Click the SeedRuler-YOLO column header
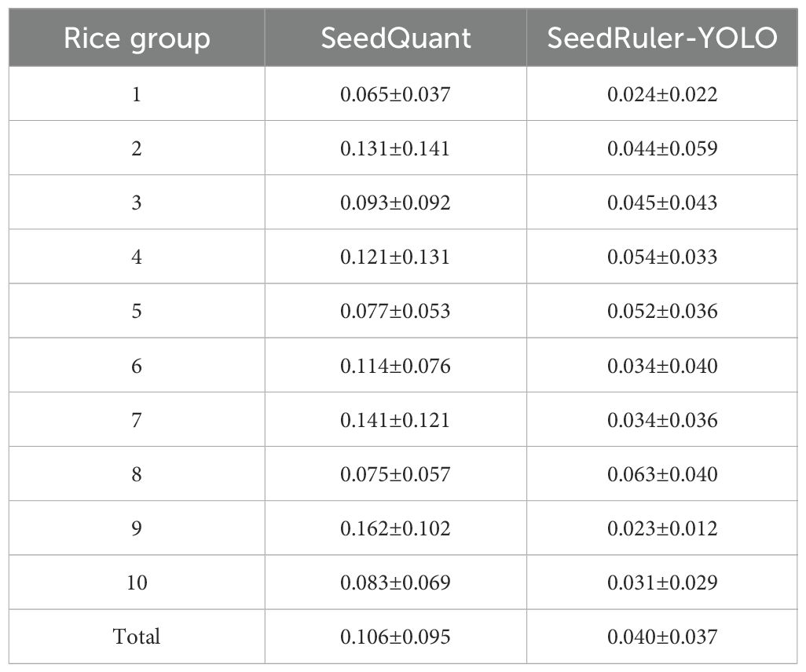The height and width of the screenshot is (672, 806). point(662,38)
